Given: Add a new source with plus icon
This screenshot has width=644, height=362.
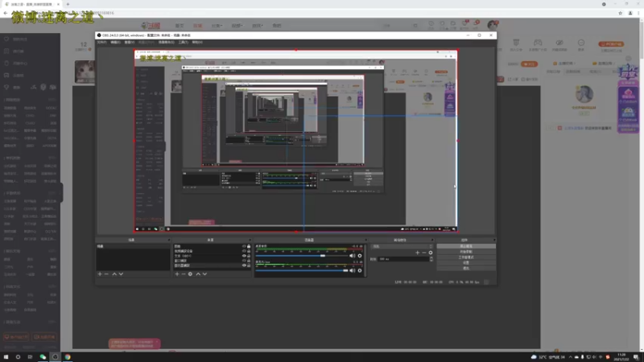Looking at the screenshot, I should pyautogui.click(x=177, y=274).
